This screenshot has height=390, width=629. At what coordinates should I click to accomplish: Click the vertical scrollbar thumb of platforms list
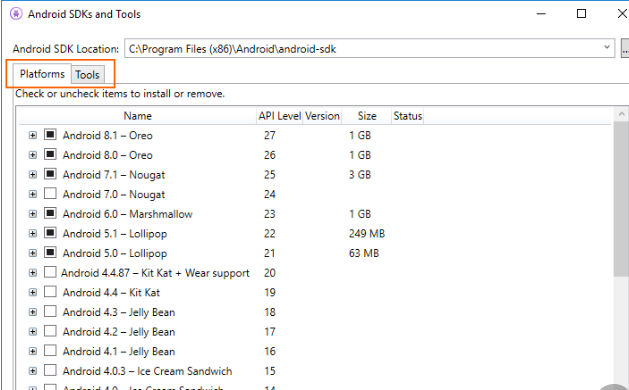(x=621, y=199)
